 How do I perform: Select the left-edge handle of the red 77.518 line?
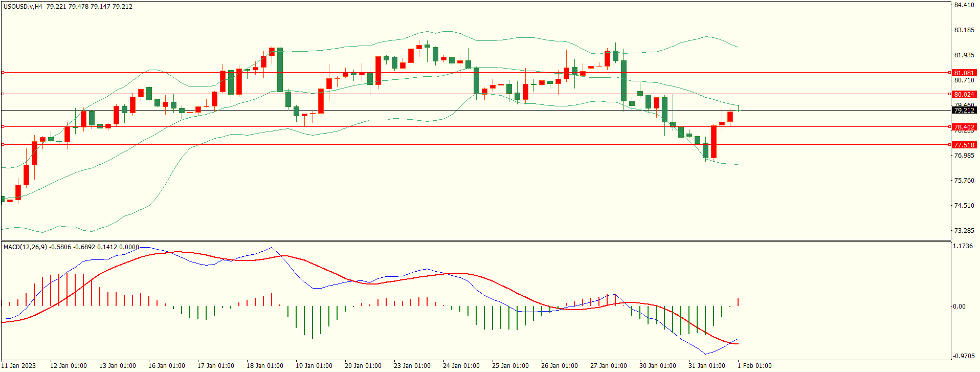point(3,145)
